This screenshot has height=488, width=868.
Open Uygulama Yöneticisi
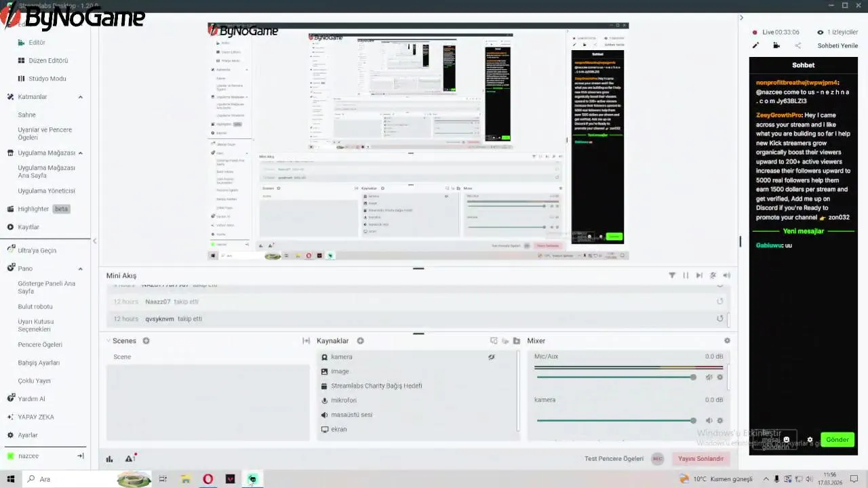tap(46, 190)
